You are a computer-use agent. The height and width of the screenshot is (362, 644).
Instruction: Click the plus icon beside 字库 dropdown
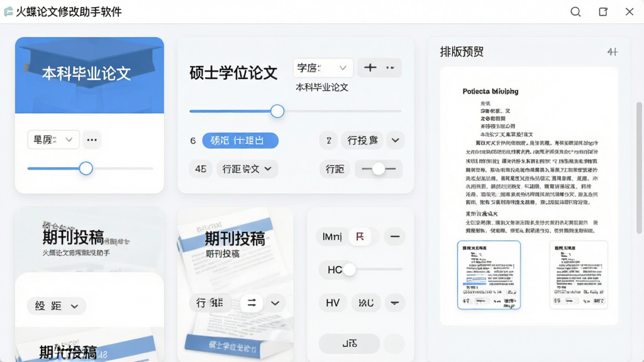pos(370,68)
